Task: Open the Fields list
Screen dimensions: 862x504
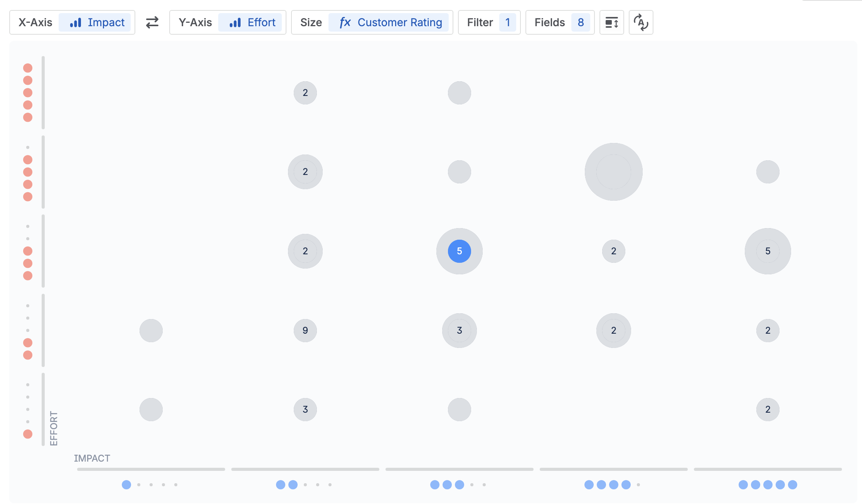Action: tap(560, 22)
